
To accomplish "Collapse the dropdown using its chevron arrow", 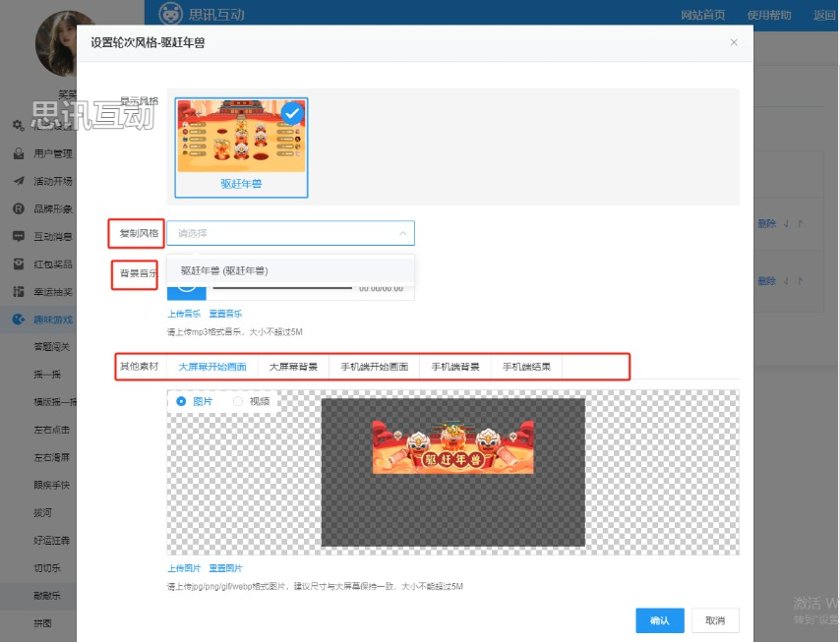I will tap(403, 233).
